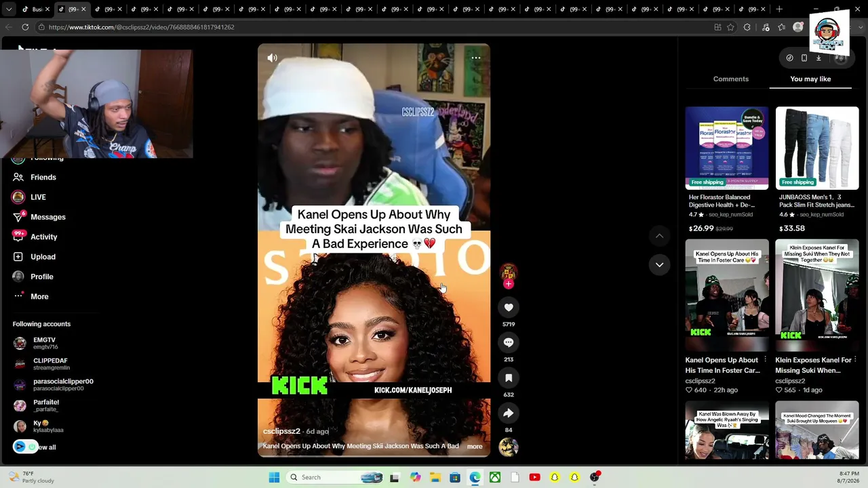Screen dimensions: 868x488
Task: Add this page to favorites with the star
Action: (730, 27)
